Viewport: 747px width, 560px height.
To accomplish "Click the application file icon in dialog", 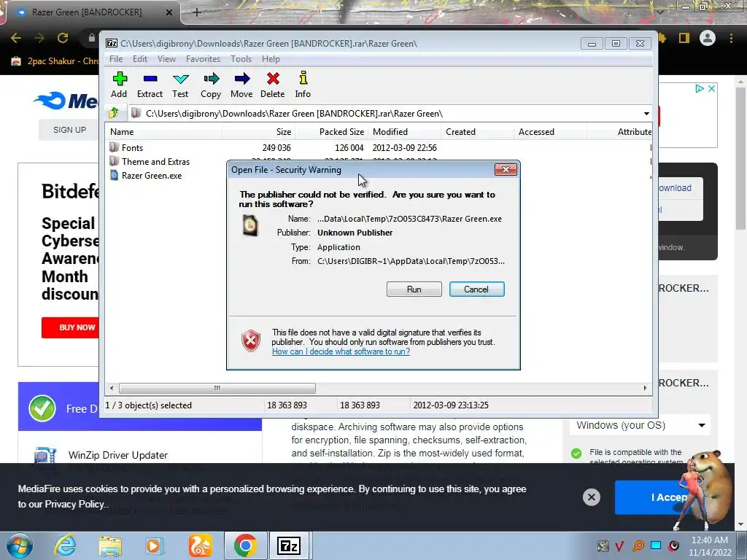I will coord(250,225).
